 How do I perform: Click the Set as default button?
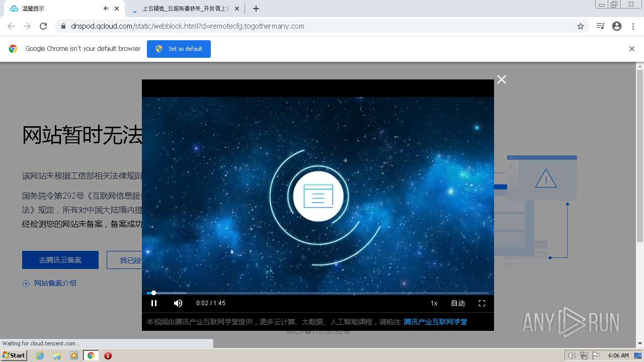[179, 49]
